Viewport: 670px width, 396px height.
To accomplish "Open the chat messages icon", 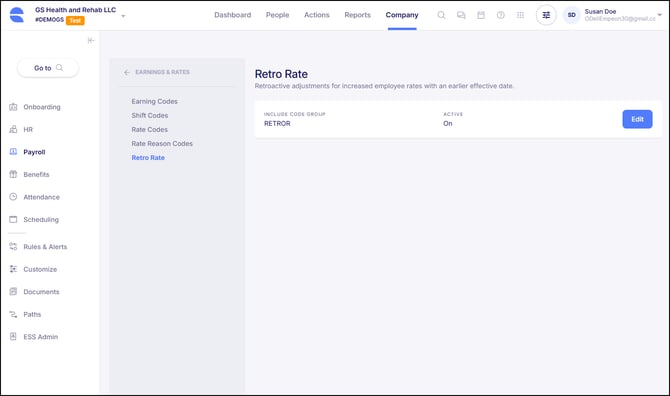I will click(461, 15).
